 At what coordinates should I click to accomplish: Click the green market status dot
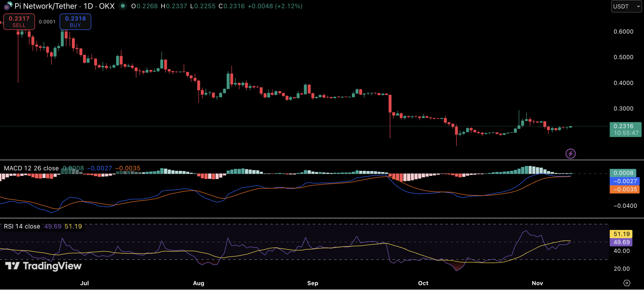click(x=123, y=6)
